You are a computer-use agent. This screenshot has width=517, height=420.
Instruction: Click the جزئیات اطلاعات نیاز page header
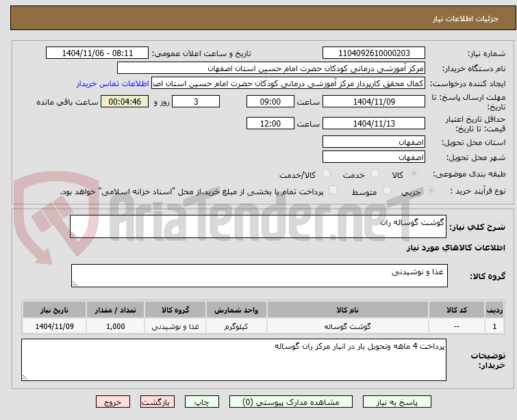(x=466, y=18)
